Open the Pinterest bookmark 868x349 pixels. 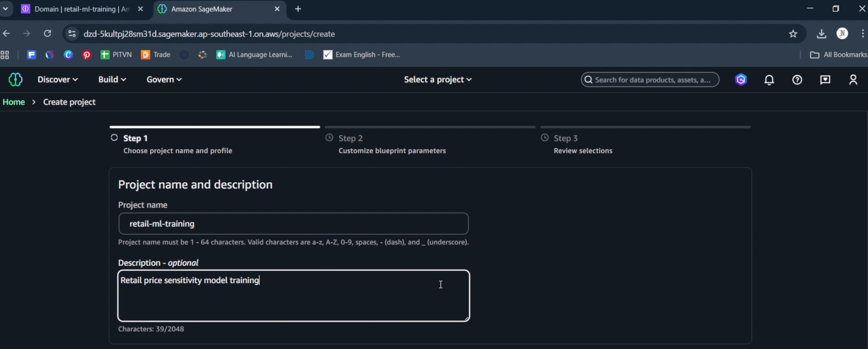tap(86, 55)
